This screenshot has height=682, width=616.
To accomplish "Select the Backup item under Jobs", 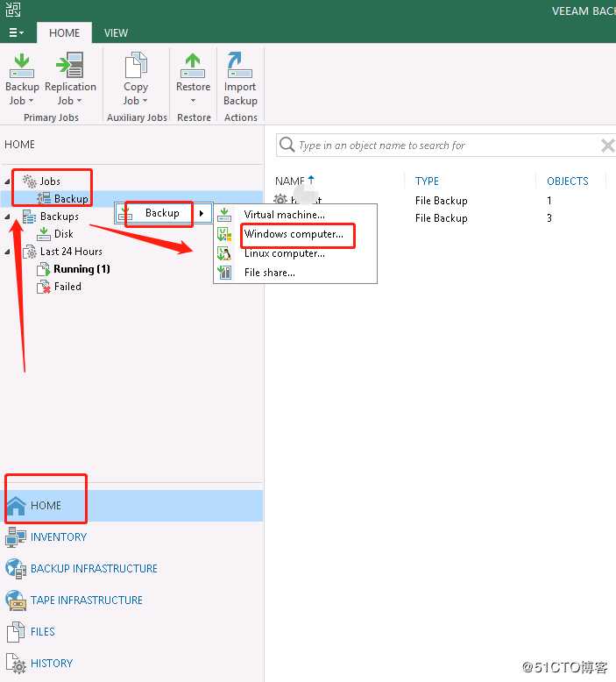I will [x=71, y=199].
